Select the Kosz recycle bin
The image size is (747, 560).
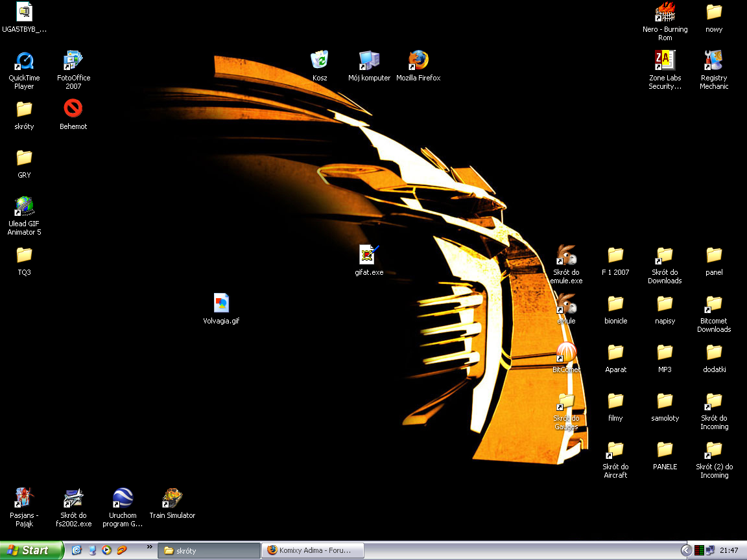pyautogui.click(x=320, y=61)
